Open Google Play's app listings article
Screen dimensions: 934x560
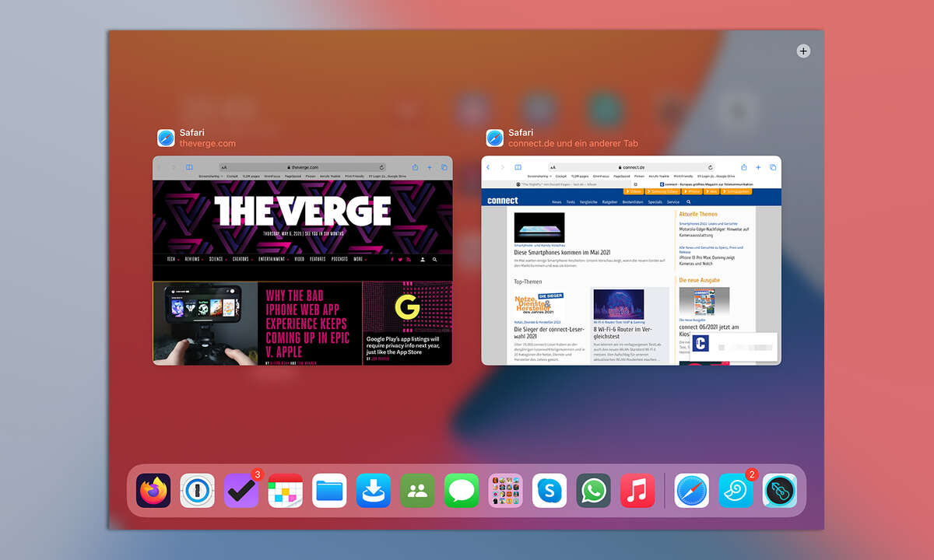click(405, 345)
